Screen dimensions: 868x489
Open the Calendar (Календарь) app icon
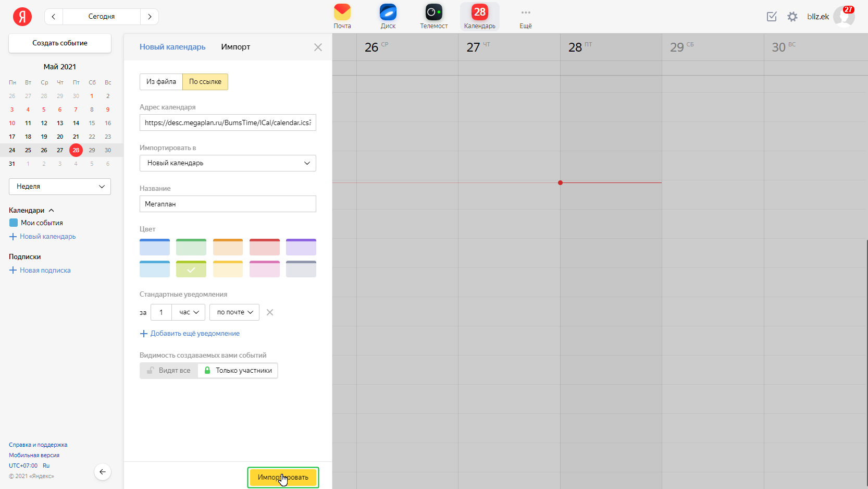(480, 17)
